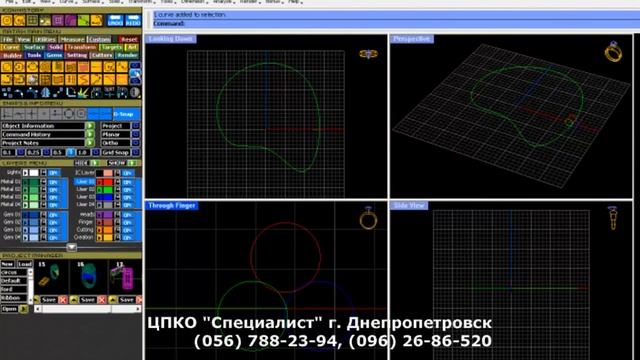The image size is (640, 360).
Task: Click the arrow beside the Lights layer
Action: [x=25, y=173]
